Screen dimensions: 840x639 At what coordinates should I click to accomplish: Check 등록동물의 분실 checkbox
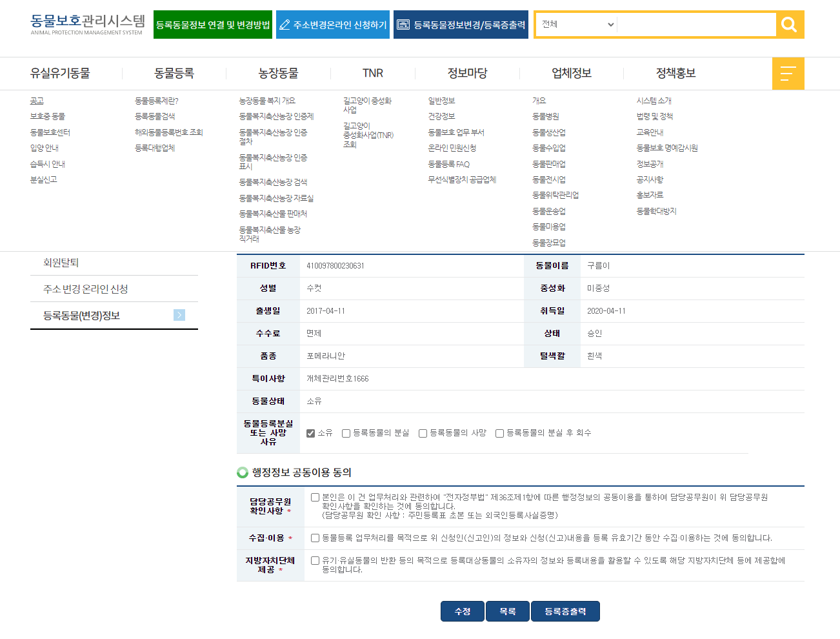[346, 433]
